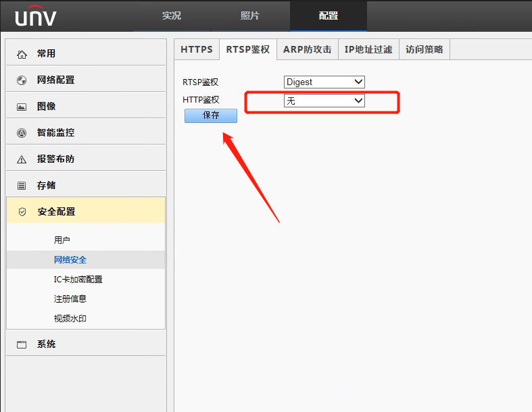Viewport: 532px width, 412px height.
Task: Switch to the HTTPS tab
Action: [x=197, y=49]
